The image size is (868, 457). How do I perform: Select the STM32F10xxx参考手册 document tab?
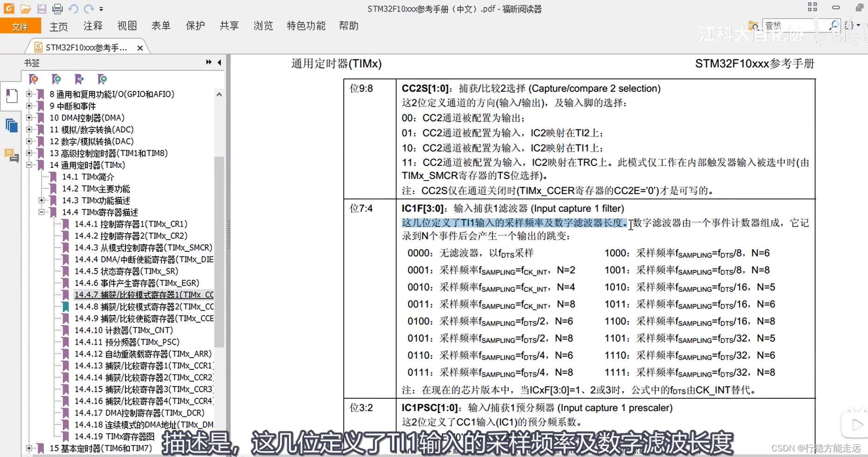(87, 48)
